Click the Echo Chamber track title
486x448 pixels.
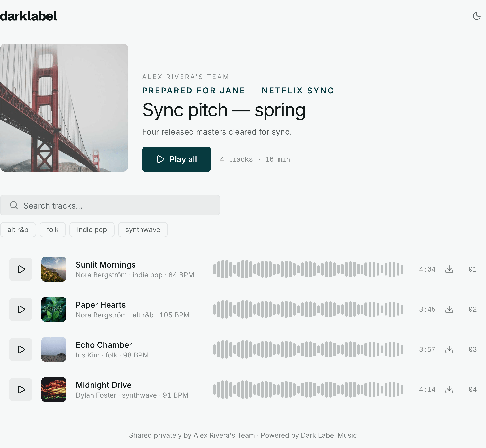click(x=104, y=345)
